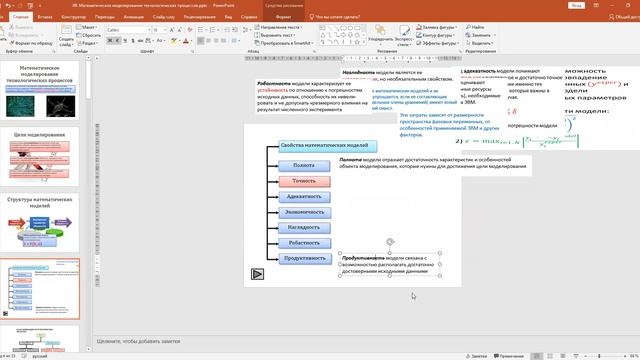
Task: Click the Общий доступ share button
Action: [x=624, y=17]
